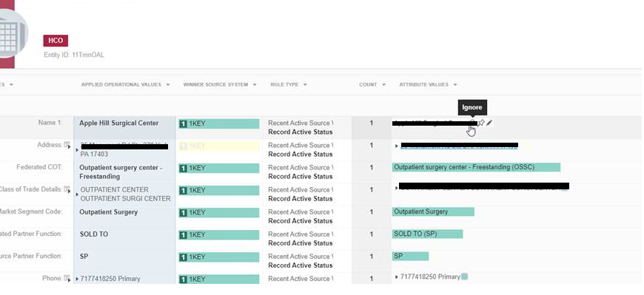Click the 1KEY source in SP row
This screenshot has height=295, width=644.
[219, 257]
